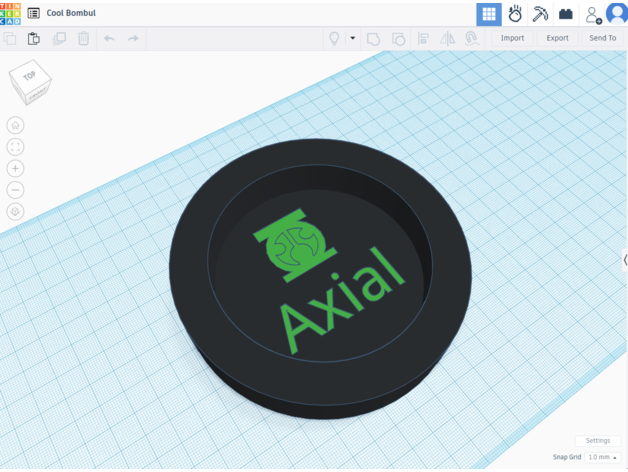This screenshot has width=628, height=472.
Task: Zoom in using the plus button
Action: point(16,168)
